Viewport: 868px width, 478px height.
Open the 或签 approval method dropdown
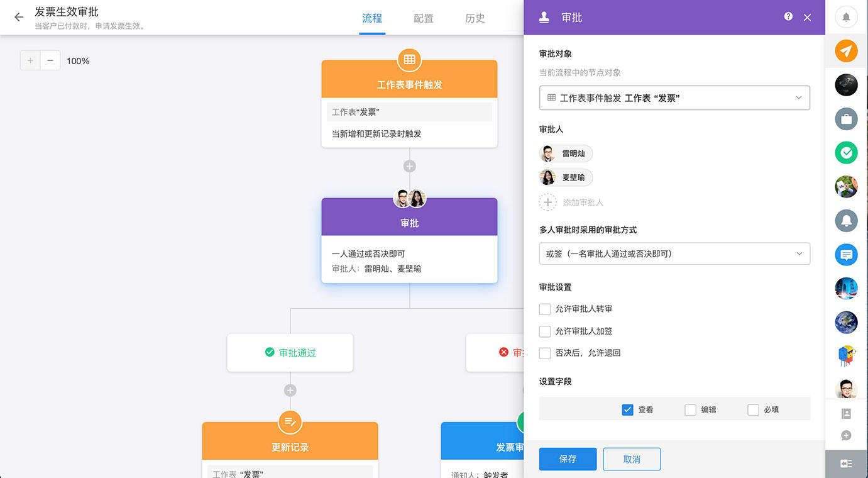point(674,253)
